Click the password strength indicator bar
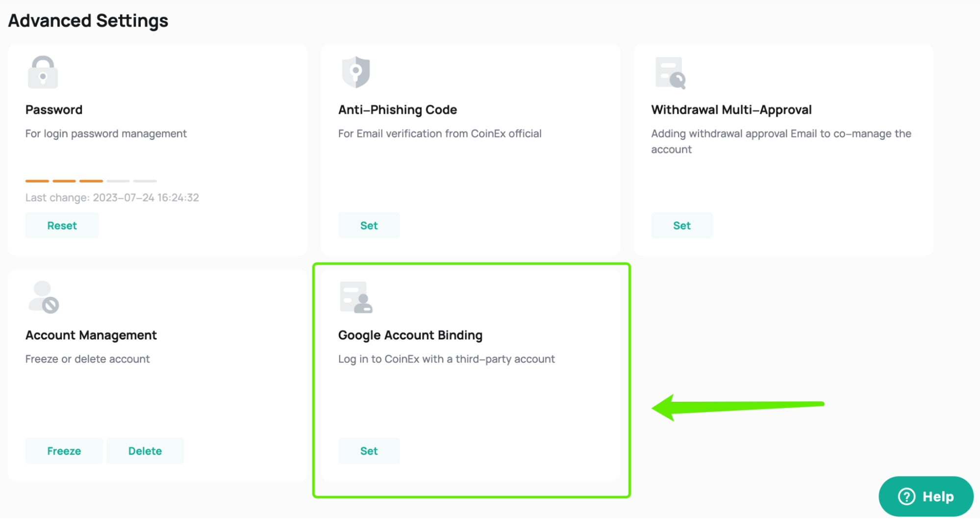The width and height of the screenshot is (980, 519). tap(91, 181)
